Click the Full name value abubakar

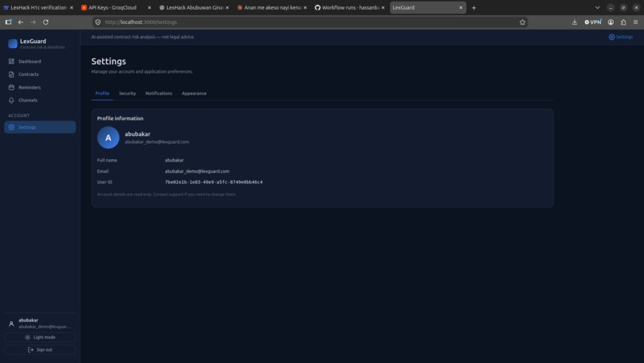[x=174, y=160]
